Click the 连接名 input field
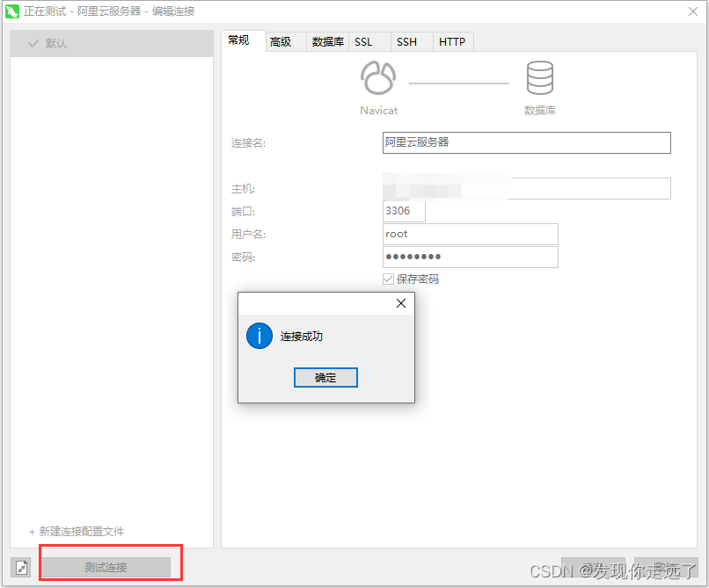Viewport: 709px width, 588px height. click(526, 142)
